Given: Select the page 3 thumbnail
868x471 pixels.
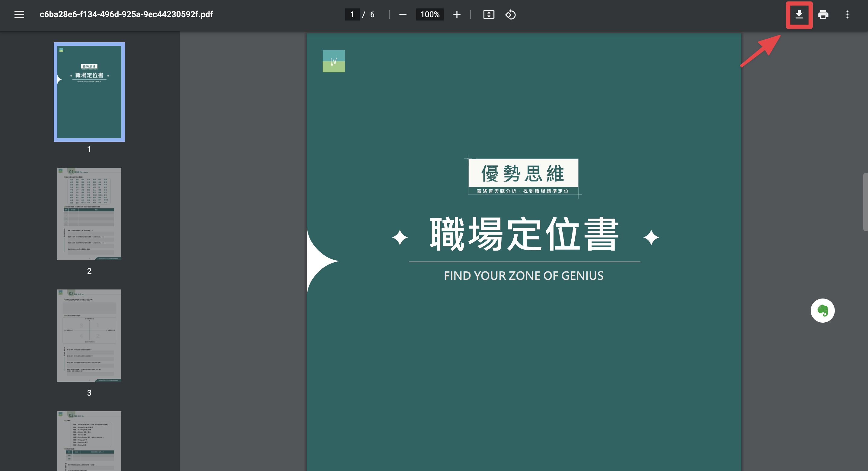Looking at the screenshot, I should [x=89, y=335].
